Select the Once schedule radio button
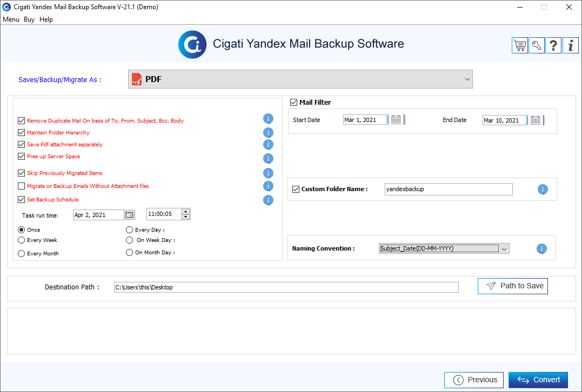 click(22, 229)
